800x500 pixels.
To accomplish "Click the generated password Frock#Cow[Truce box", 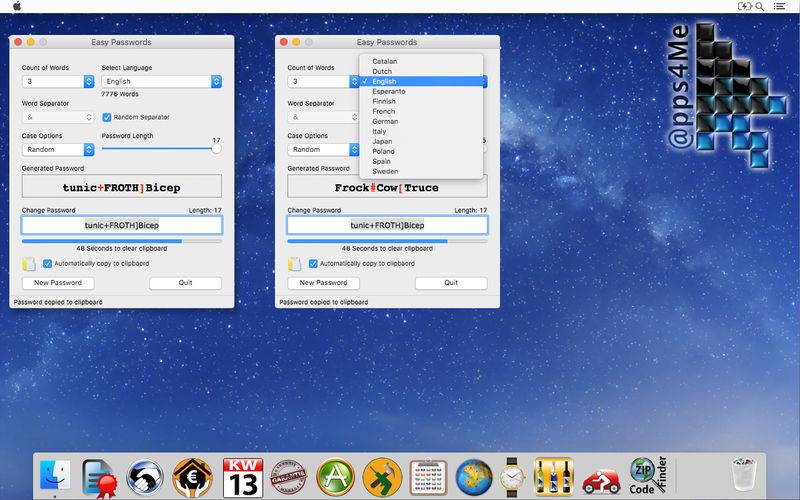I will pyautogui.click(x=387, y=186).
